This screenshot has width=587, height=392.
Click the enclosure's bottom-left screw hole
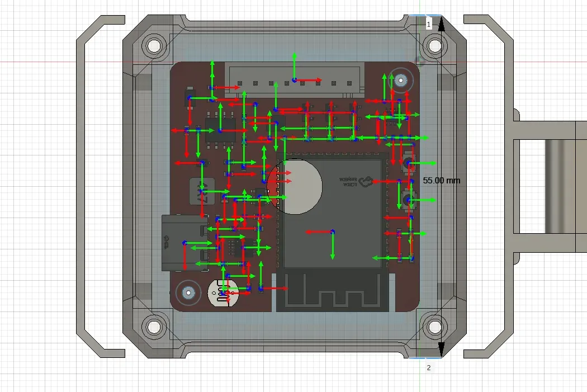[x=154, y=327]
